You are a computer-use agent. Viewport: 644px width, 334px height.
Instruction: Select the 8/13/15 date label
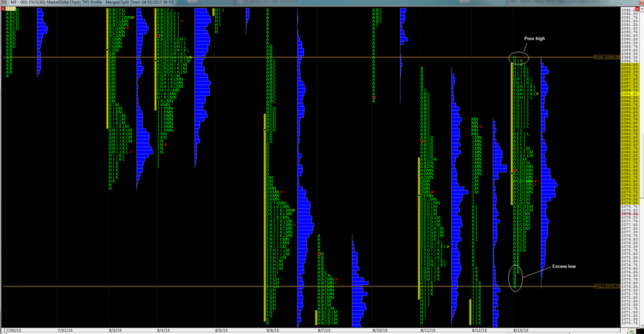(x=521, y=330)
